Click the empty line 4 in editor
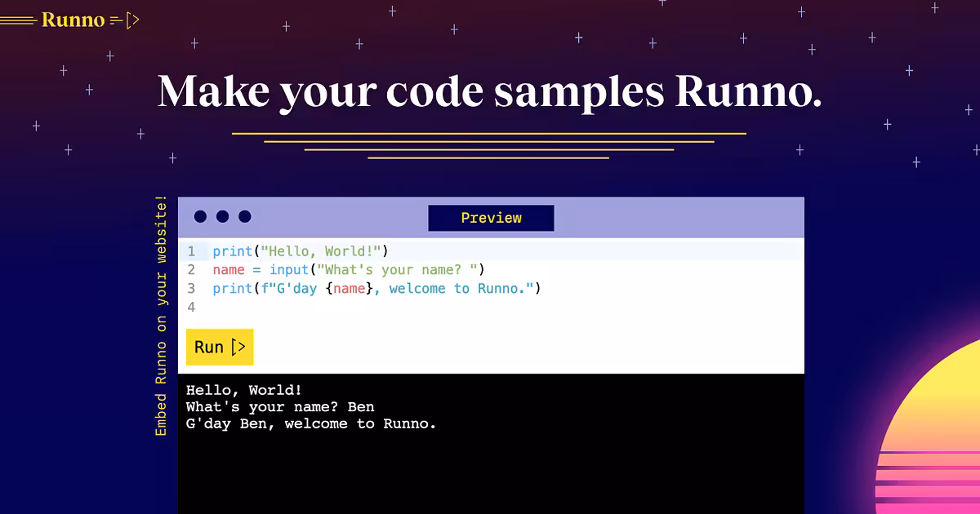 [491, 307]
